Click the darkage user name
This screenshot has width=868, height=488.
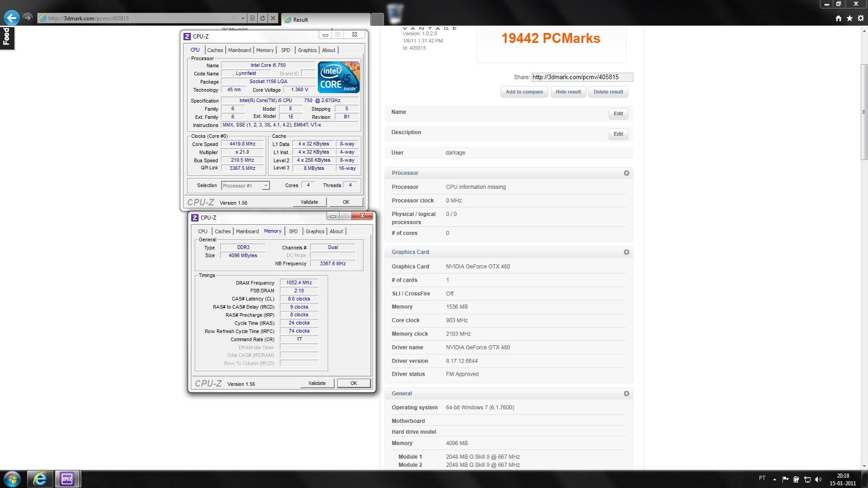(x=455, y=153)
